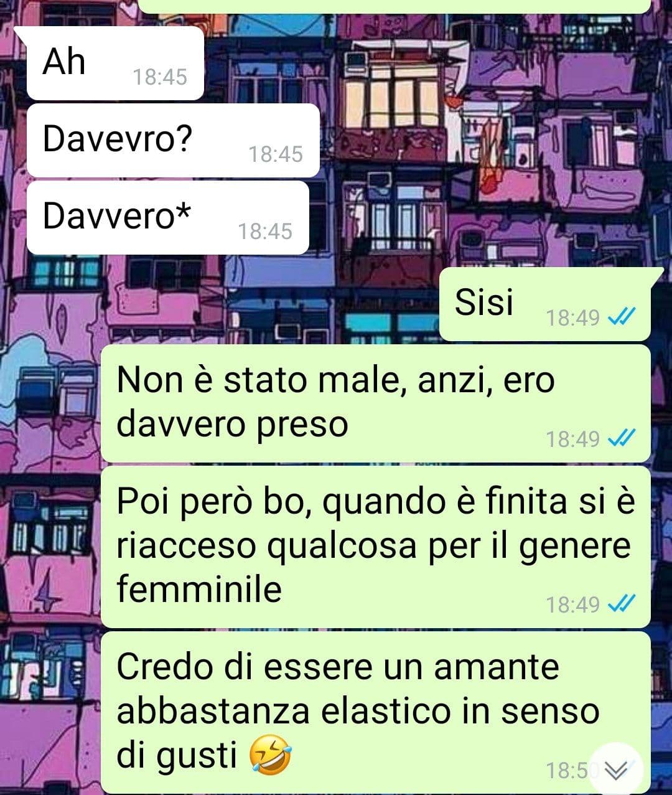Tap the word 'femminile' in the message
The width and height of the screenshot is (672, 795).
199,588
